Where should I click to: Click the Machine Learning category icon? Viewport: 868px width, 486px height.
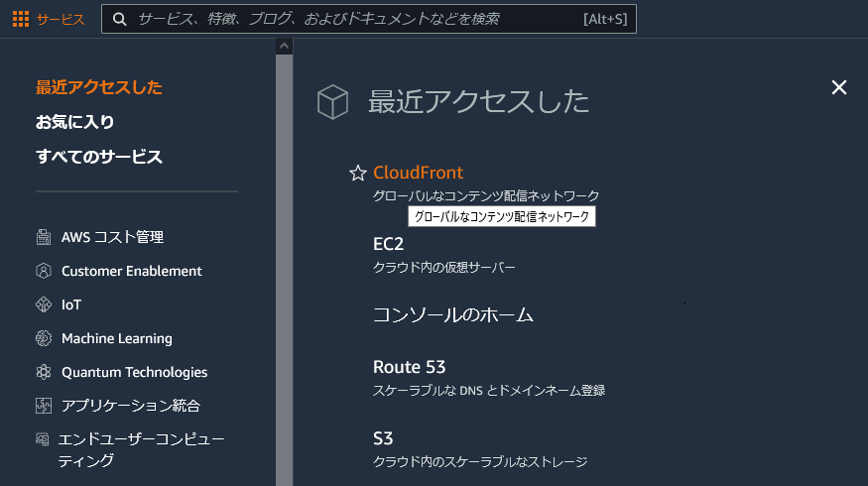coord(43,338)
